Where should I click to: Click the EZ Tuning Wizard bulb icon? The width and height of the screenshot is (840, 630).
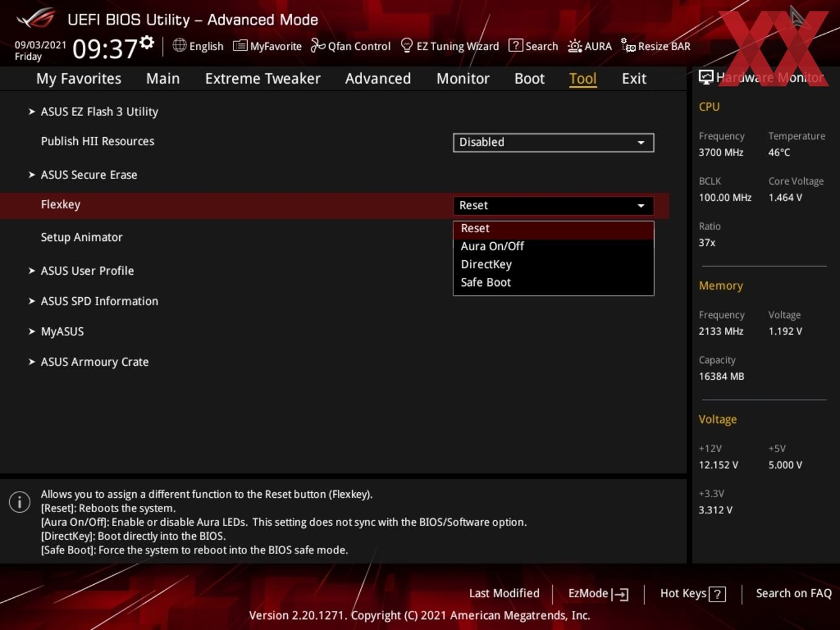pyautogui.click(x=406, y=46)
